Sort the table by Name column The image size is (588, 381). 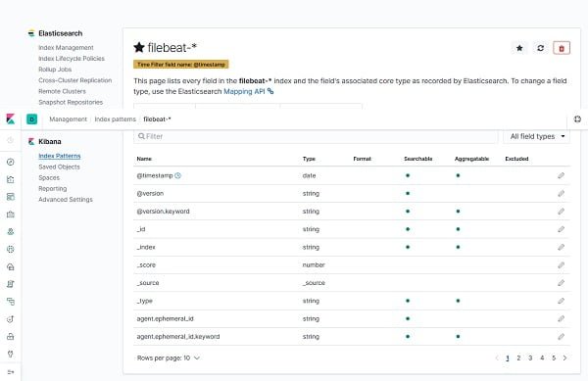[144, 159]
